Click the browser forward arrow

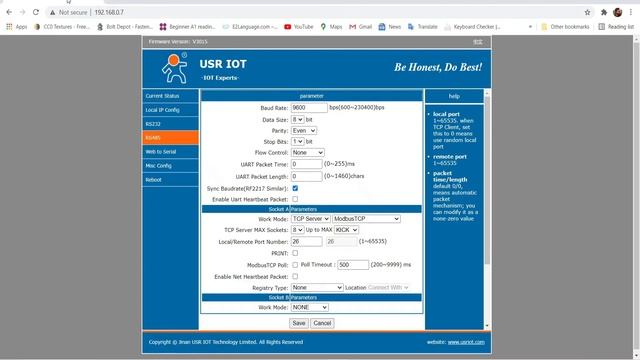point(22,12)
